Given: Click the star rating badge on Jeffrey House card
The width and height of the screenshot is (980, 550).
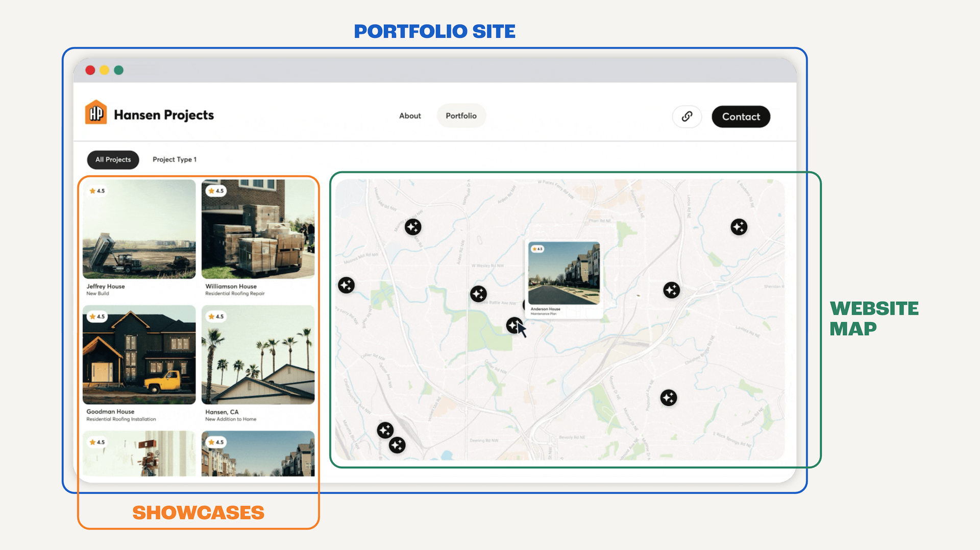Looking at the screenshot, I should tap(97, 190).
